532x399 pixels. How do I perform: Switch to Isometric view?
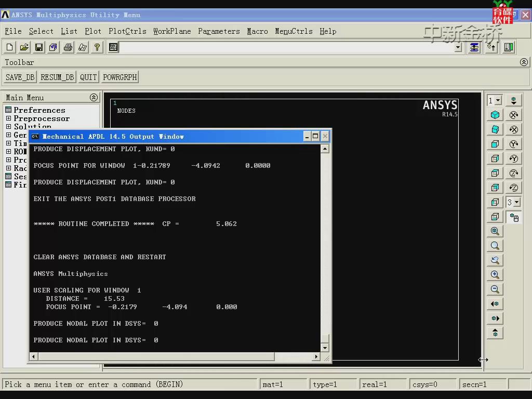pyautogui.click(x=495, y=115)
